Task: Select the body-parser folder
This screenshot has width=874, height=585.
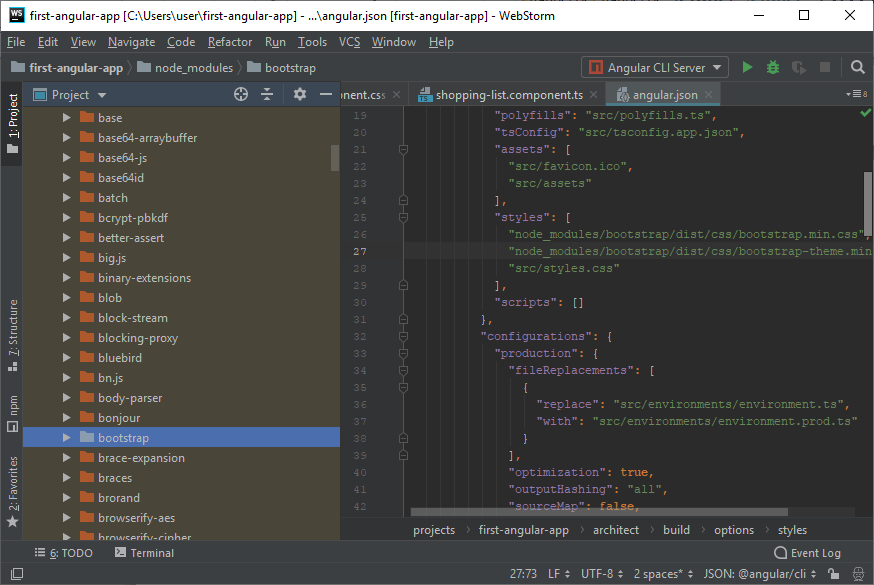Action: (x=130, y=398)
